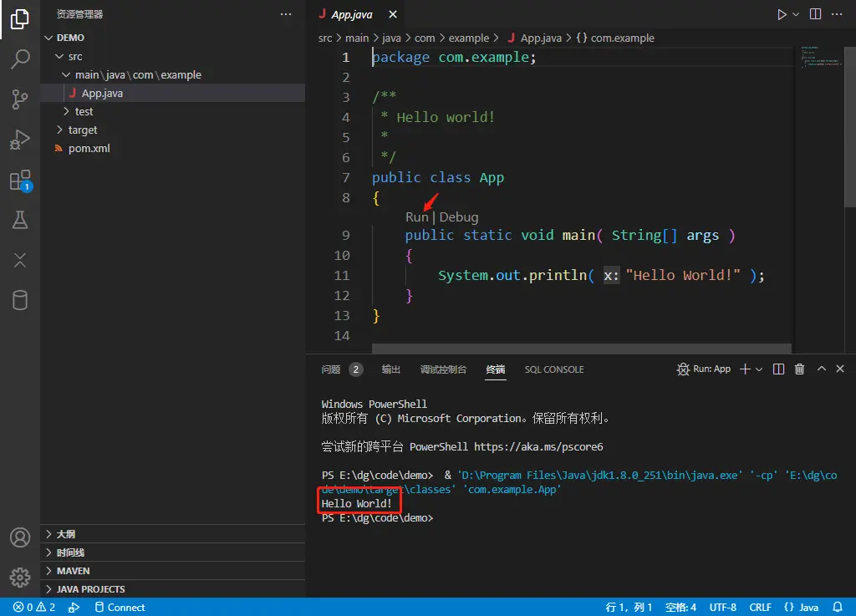Switch to the SQL CONSOLE tab
This screenshot has height=616, width=856.
[554, 369]
